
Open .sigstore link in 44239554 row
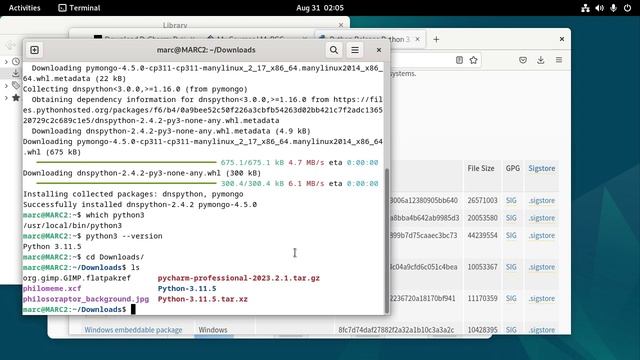(542, 236)
